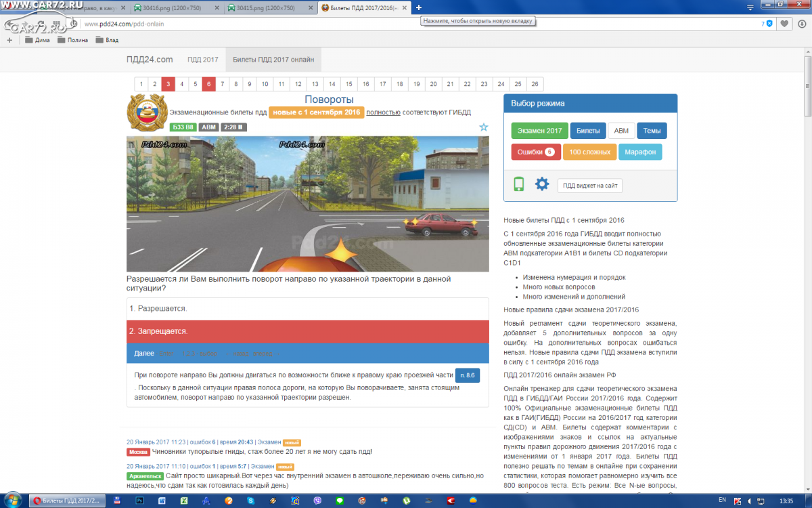Image resolution: width=812 pixels, height=508 pixels.
Task: Open ПДД 2017 nav item
Action: pos(203,60)
